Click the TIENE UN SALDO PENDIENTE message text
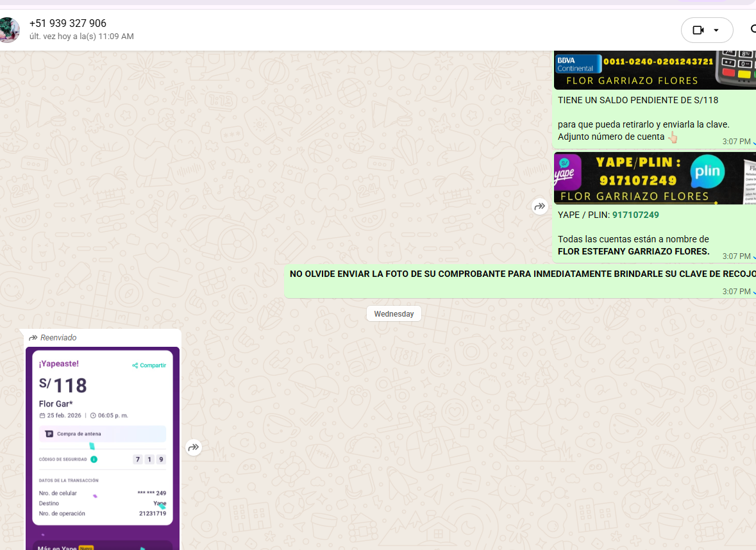 [x=637, y=100]
